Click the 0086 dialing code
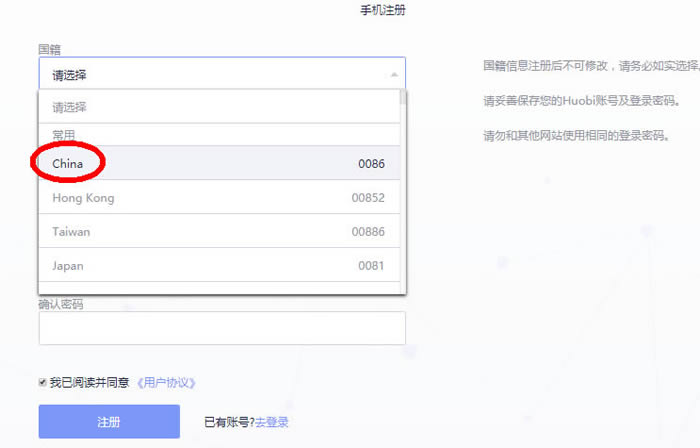700x448 pixels. pos(371,164)
